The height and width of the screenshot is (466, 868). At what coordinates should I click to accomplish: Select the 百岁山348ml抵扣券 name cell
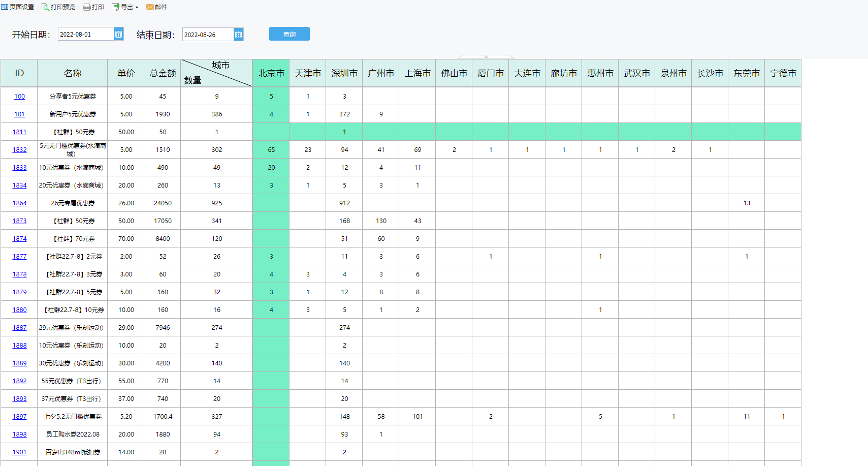click(x=73, y=452)
